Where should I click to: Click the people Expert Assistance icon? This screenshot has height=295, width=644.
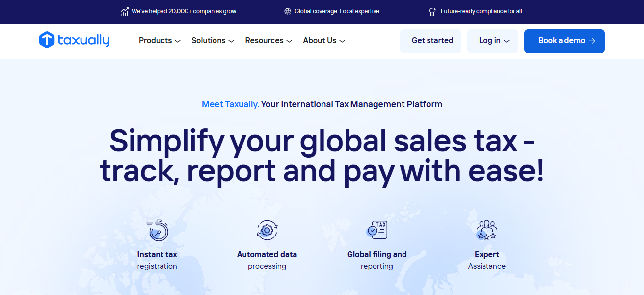click(486, 230)
